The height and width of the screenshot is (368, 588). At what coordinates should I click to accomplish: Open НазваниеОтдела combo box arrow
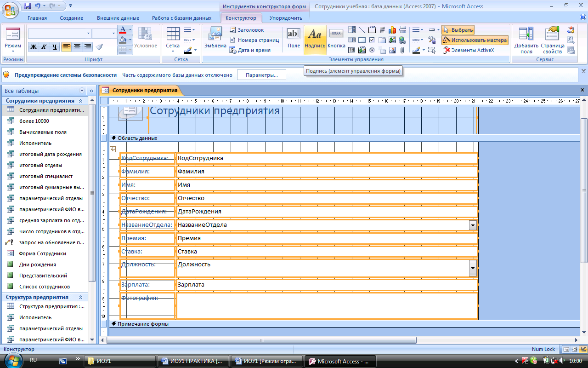[x=473, y=225]
